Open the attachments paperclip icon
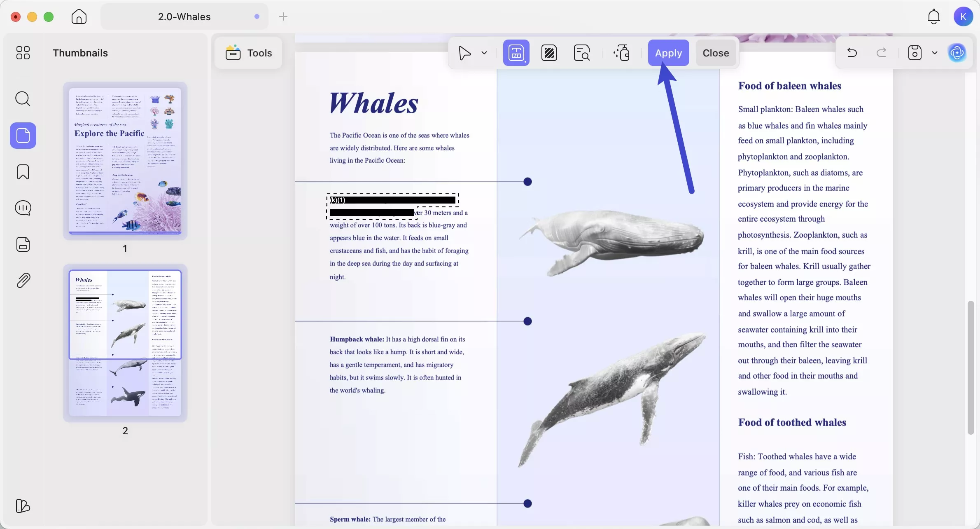This screenshot has height=529, width=980. (23, 281)
